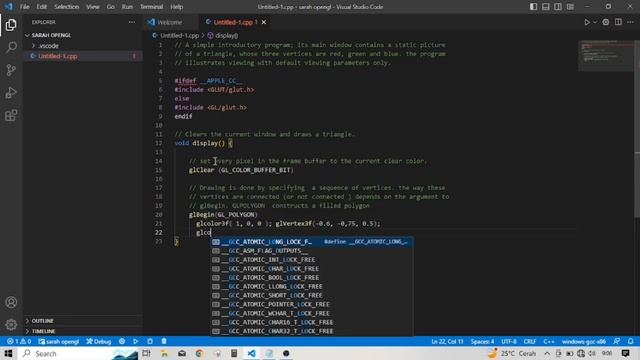Open Untitled-1.cpp in the Explorer tree
640x360 pixels.
pos(82,56)
